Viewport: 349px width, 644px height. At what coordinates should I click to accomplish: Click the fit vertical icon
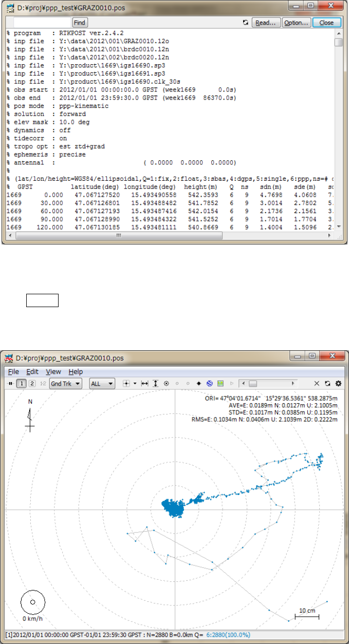pos(156,384)
